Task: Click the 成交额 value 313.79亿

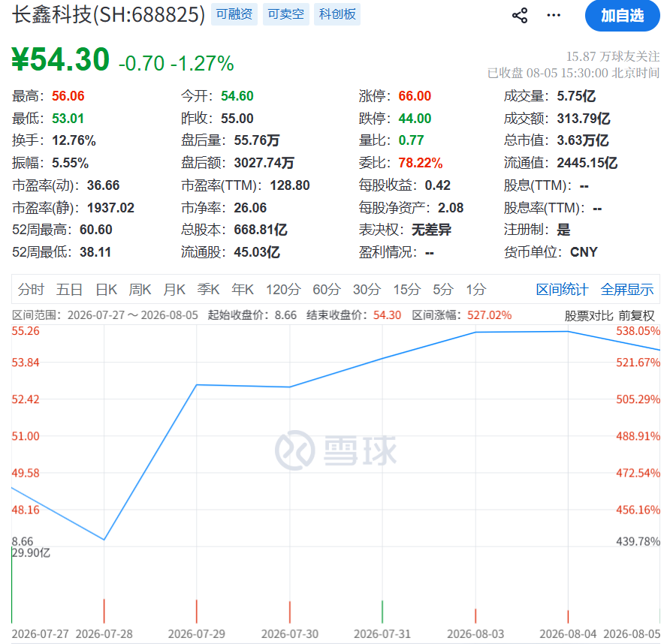Action: point(584,118)
